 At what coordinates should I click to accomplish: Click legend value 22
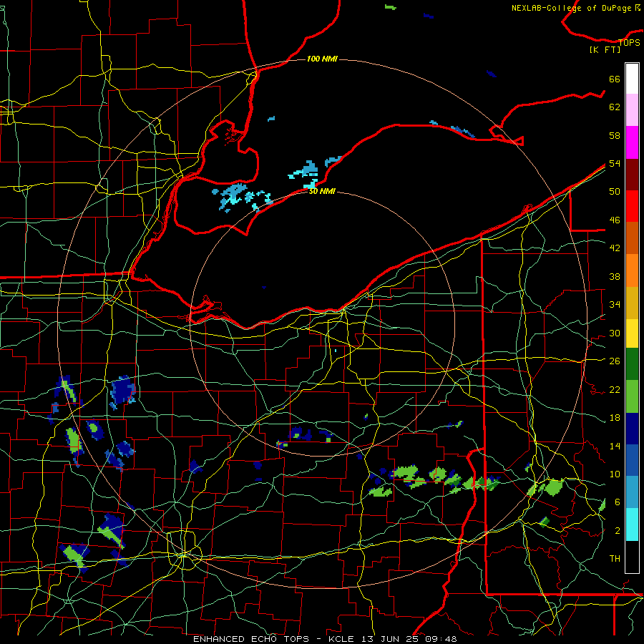pyautogui.click(x=615, y=389)
